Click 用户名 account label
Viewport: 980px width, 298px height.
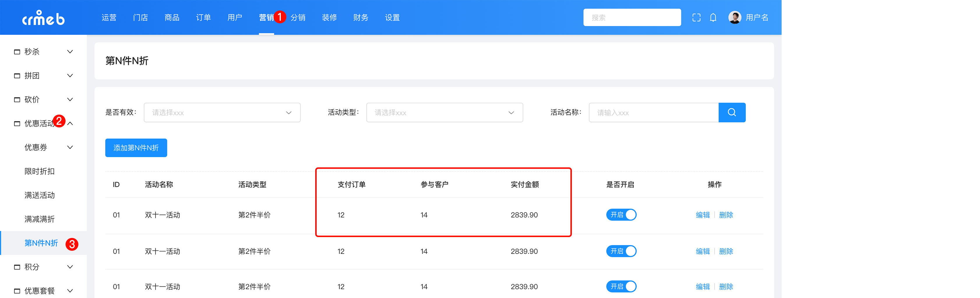(757, 17)
